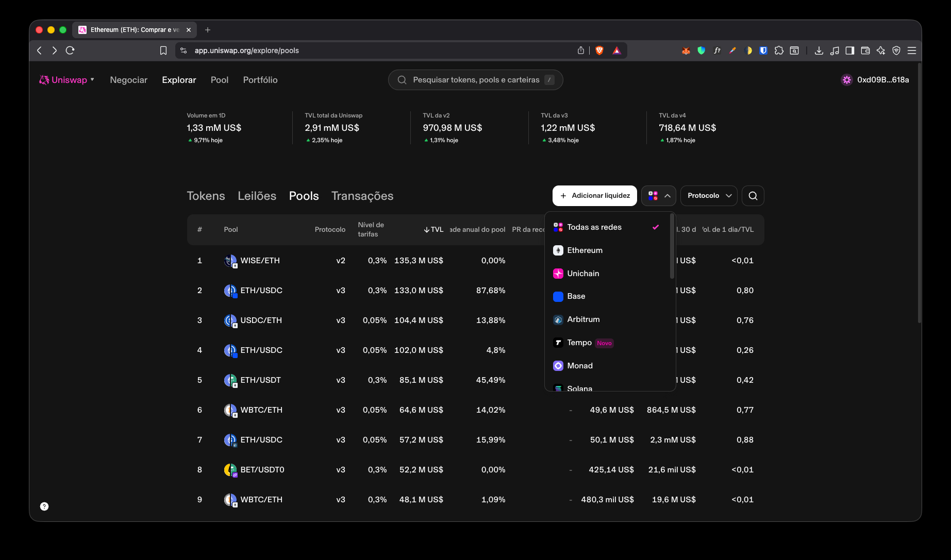
Task: Open MetaMask fox extension
Action: click(x=686, y=50)
